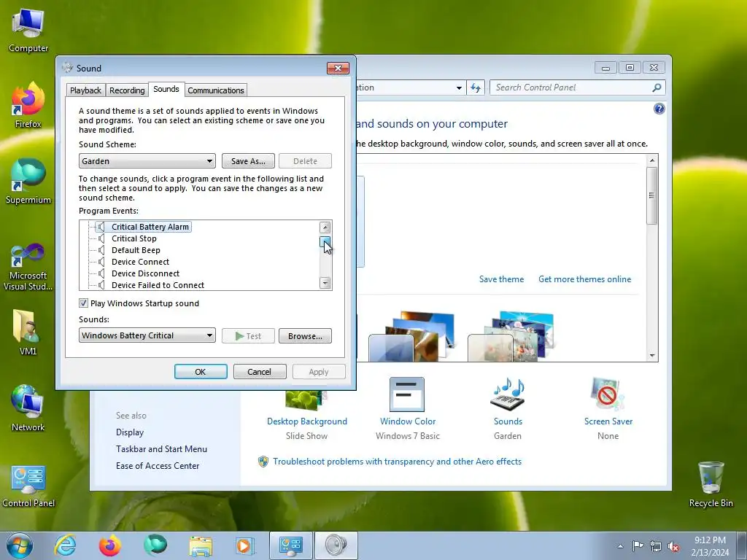Click the Action Center flag tray icon

(638, 545)
